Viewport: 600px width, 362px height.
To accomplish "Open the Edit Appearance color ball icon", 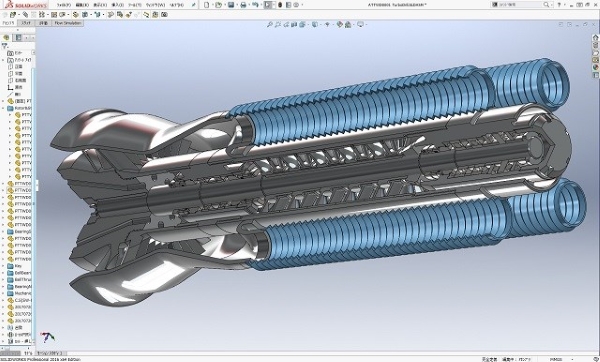I will pyautogui.click(x=339, y=24).
